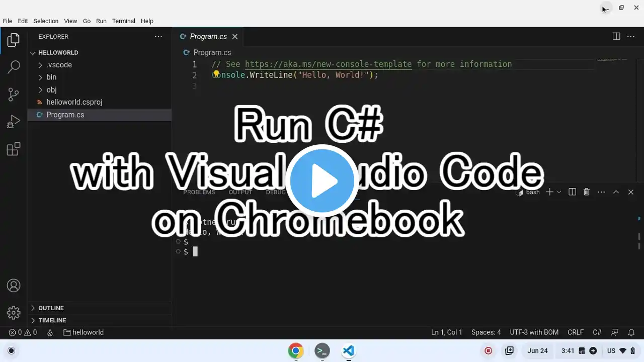Click the flame icon in the status bar
The width and height of the screenshot is (644, 362).
(x=50, y=332)
